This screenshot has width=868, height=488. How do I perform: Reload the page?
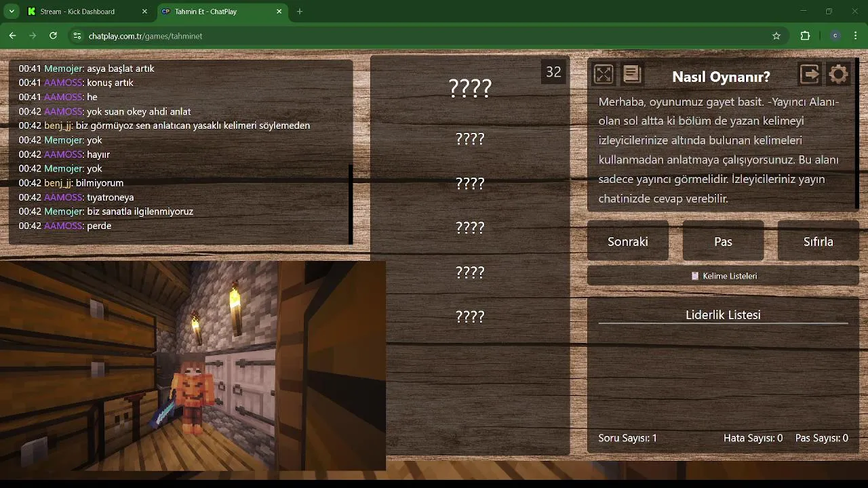pyautogui.click(x=53, y=36)
